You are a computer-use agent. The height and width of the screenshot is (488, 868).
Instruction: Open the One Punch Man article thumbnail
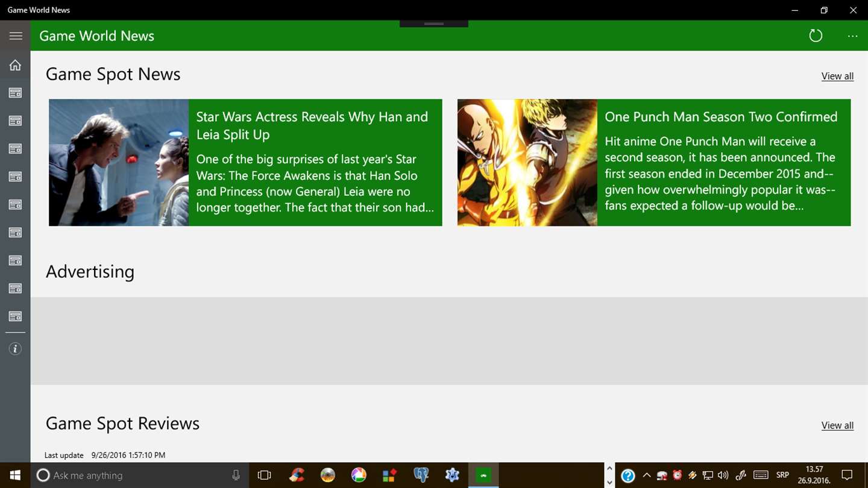tap(527, 163)
